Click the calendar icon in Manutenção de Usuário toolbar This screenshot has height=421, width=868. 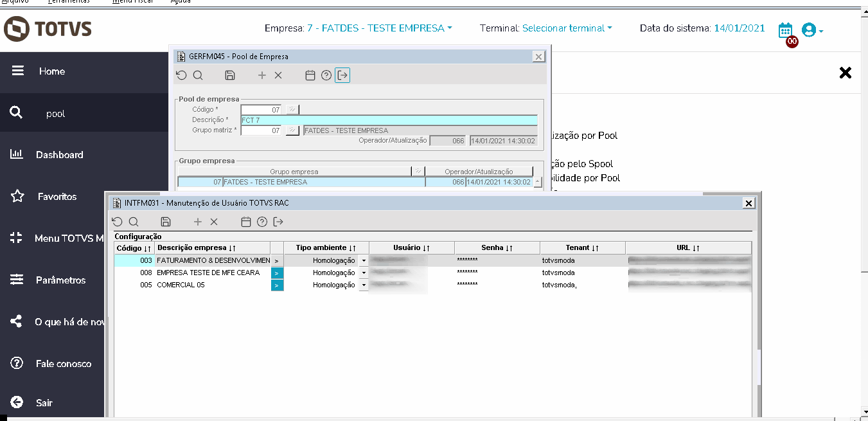click(245, 222)
